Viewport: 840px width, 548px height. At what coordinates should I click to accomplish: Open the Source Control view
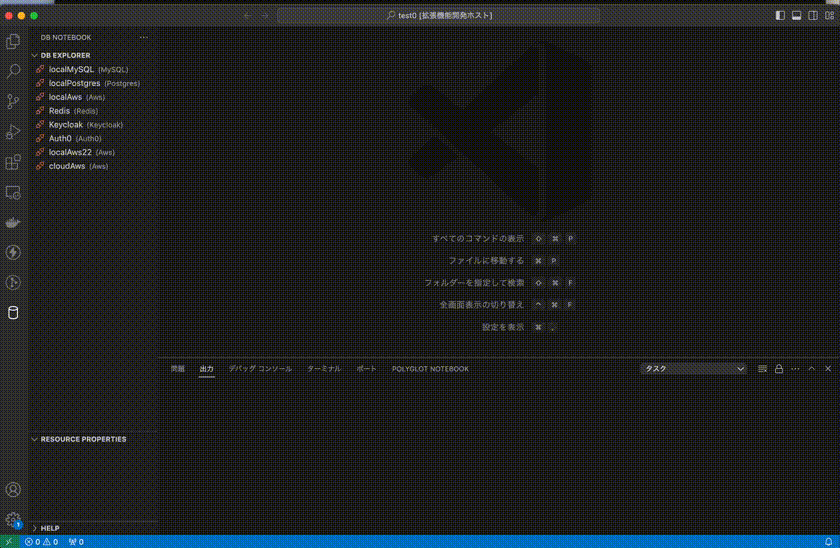coord(13,101)
